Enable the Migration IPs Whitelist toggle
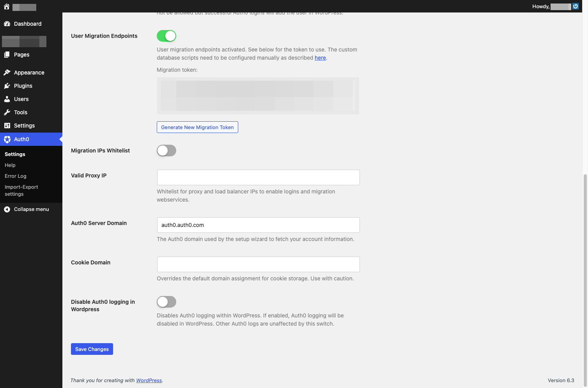The image size is (588, 388). [166, 151]
